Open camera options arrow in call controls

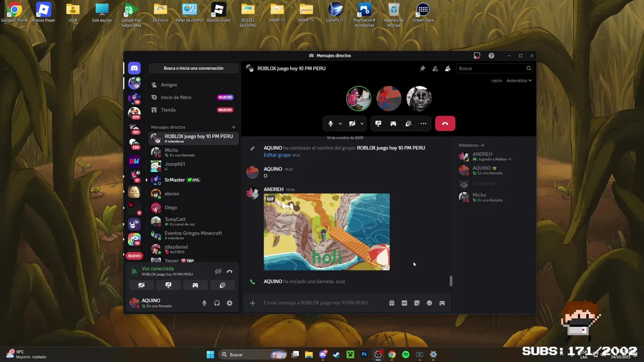tap(362, 124)
